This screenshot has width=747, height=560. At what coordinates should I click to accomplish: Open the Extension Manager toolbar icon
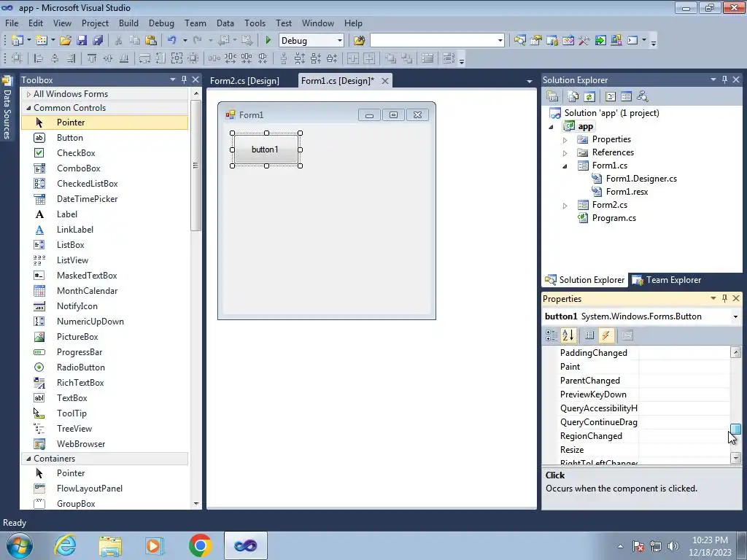tap(616, 41)
